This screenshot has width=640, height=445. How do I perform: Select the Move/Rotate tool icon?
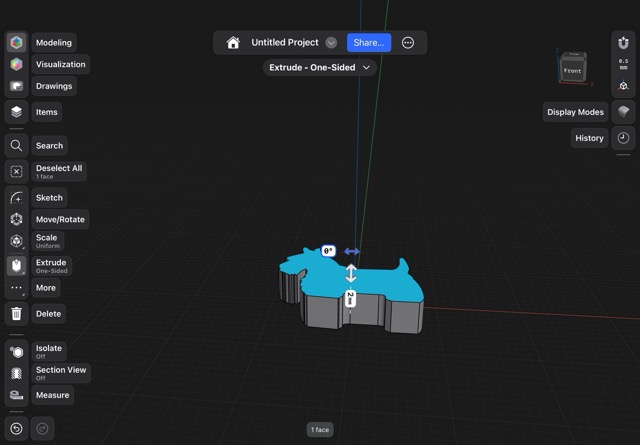(16, 219)
